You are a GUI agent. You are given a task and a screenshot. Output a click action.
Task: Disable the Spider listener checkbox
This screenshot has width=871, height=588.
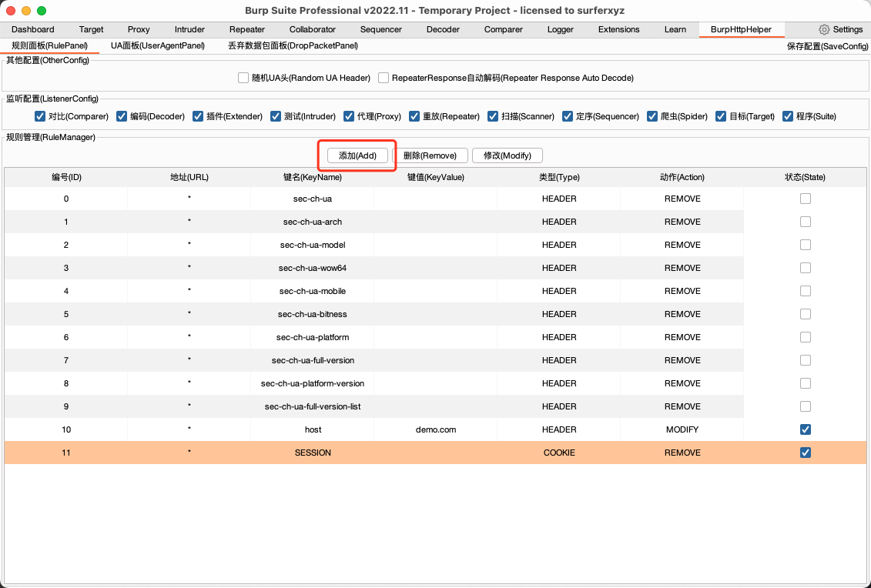tap(653, 116)
